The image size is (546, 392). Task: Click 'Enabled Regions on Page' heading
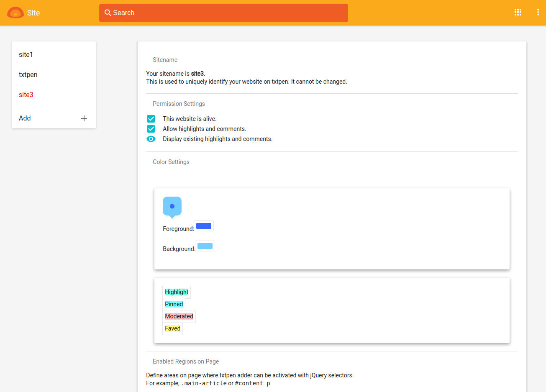[186, 361]
